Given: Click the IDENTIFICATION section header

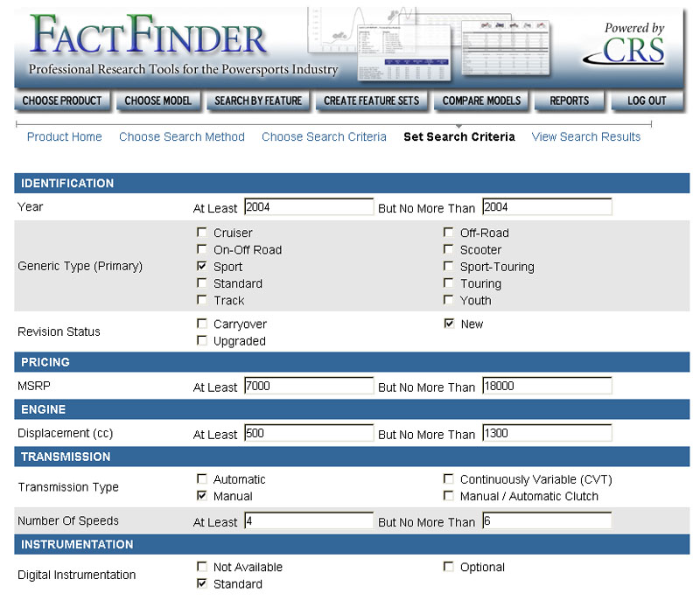Looking at the screenshot, I should 352,184.
